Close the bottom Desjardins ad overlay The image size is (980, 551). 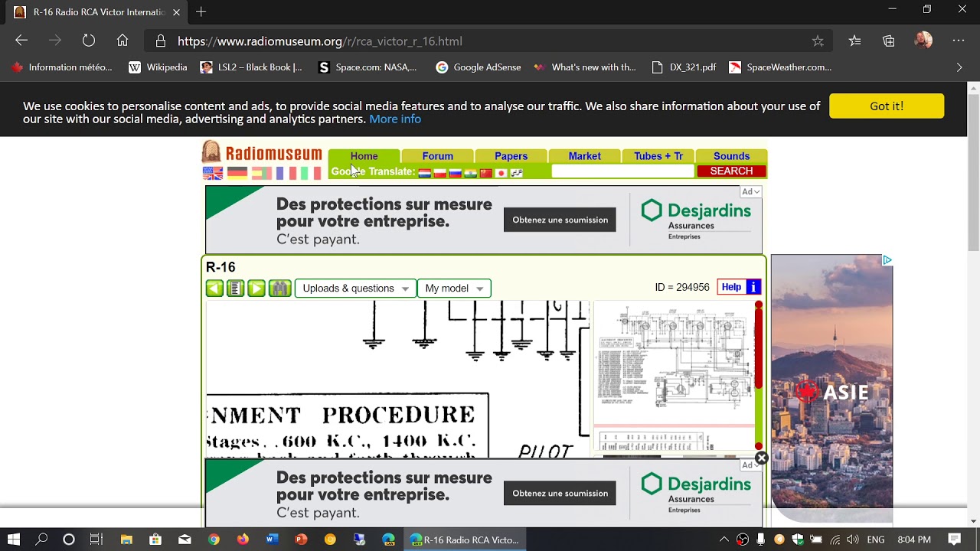(x=761, y=458)
